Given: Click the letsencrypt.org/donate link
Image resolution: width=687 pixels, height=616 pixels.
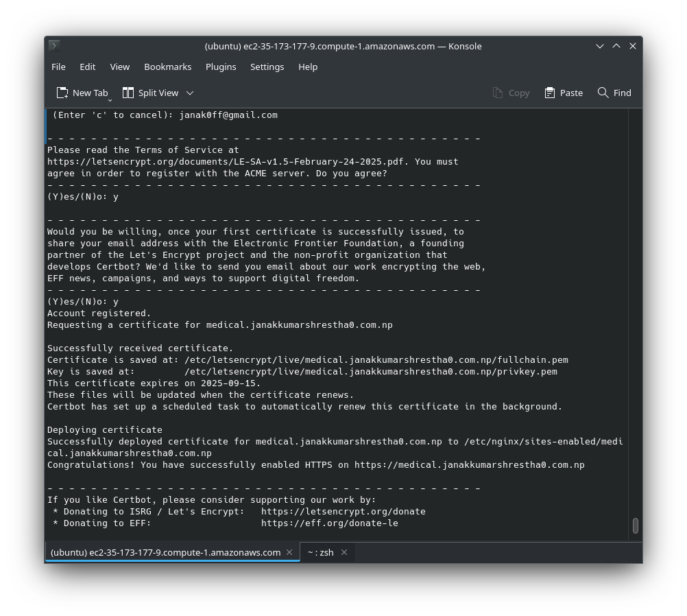Looking at the screenshot, I should pos(343,511).
